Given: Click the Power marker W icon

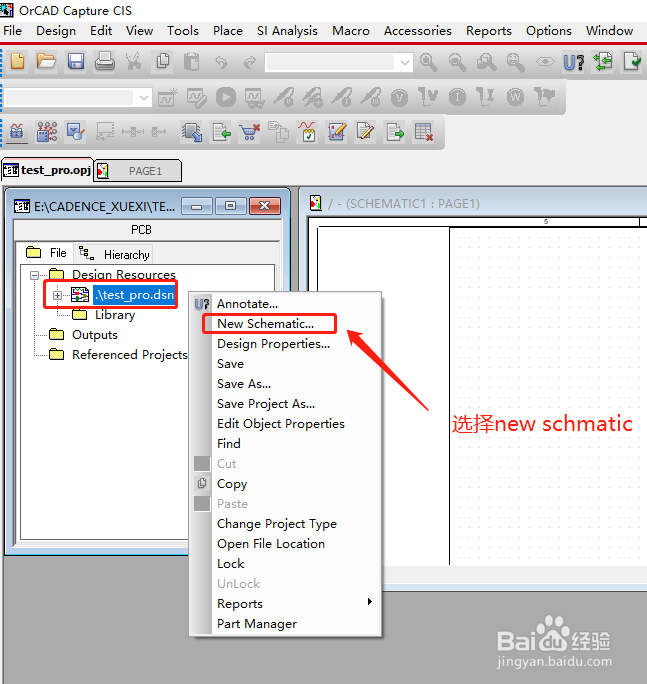Looking at the screenshot, I should (515, 97).
